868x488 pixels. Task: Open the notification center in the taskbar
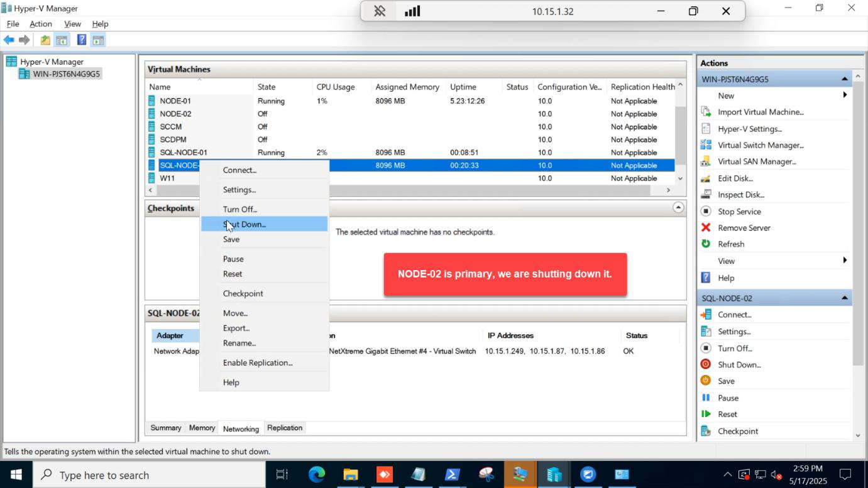pyautogui.click(x=845, y=475)
